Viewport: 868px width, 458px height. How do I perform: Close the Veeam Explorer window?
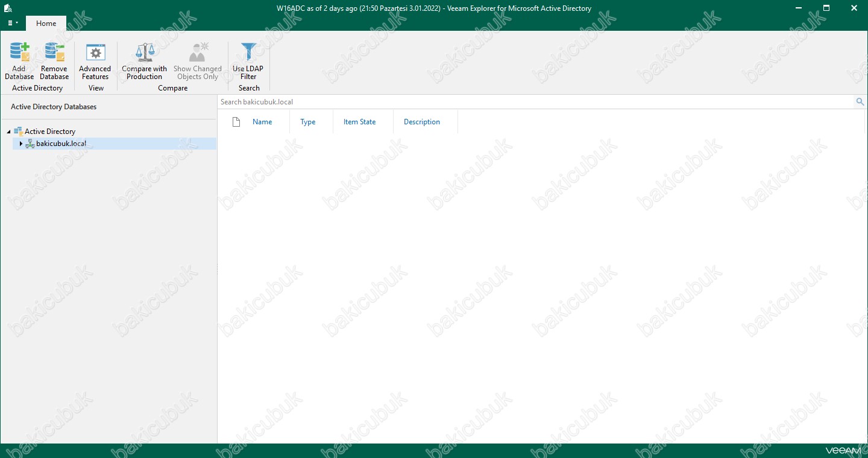[x=854, y=8]
